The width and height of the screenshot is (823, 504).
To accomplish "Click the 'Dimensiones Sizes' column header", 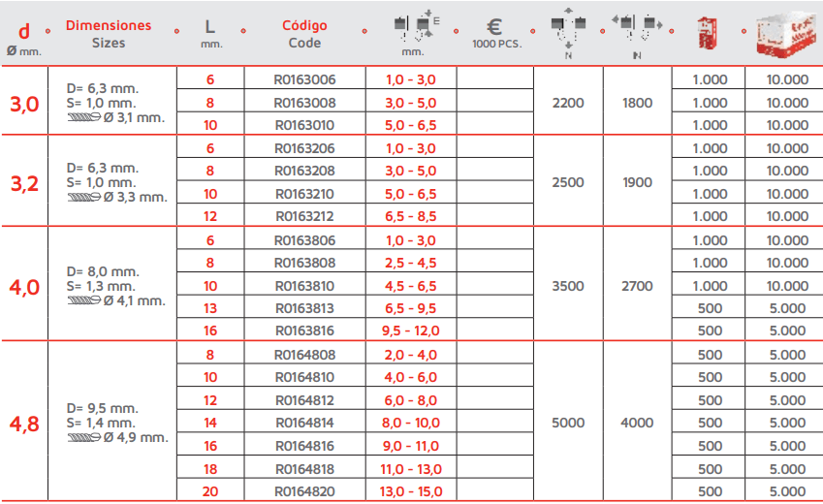I will tap(109, 34).
